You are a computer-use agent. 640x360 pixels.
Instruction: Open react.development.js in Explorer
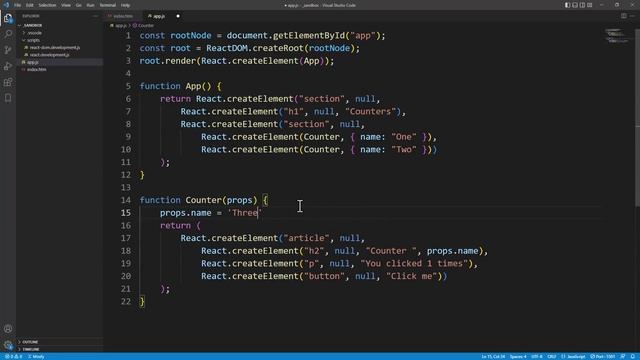(49, 55)
